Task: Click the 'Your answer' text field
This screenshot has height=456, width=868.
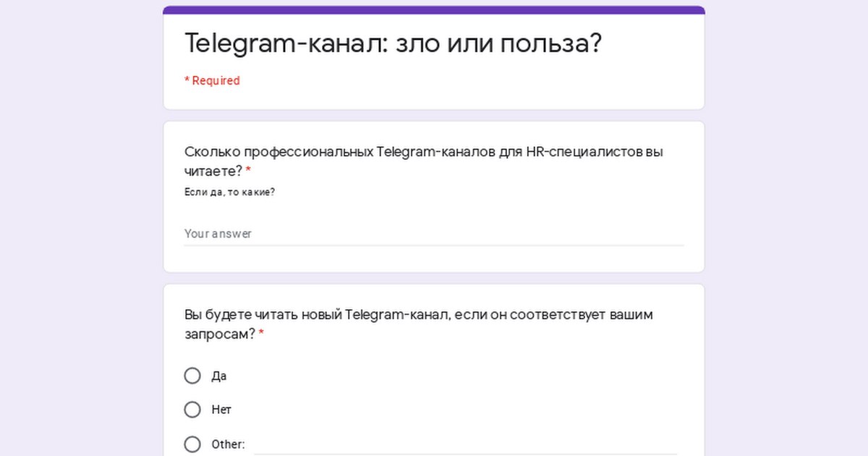Action: (434, 234)
